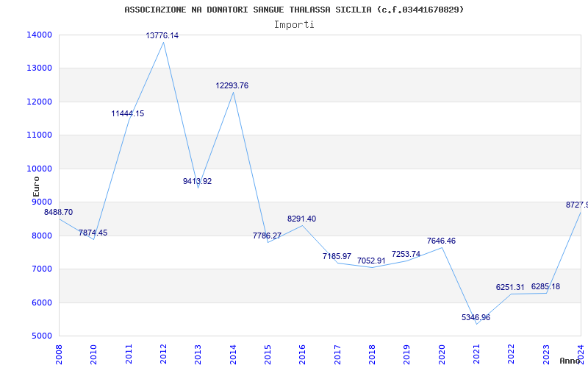Image resolution: width=588 pixels, height=368 pixels.
Task: Click the 10000 y-axis tick label
Action: coord(39,169)
